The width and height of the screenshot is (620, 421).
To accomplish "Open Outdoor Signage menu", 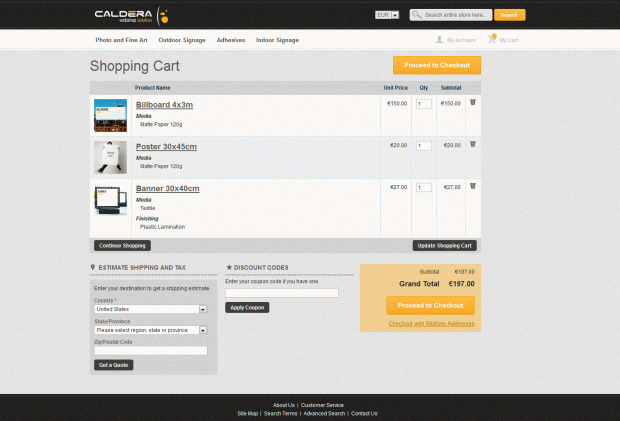I will coord(182,40).
